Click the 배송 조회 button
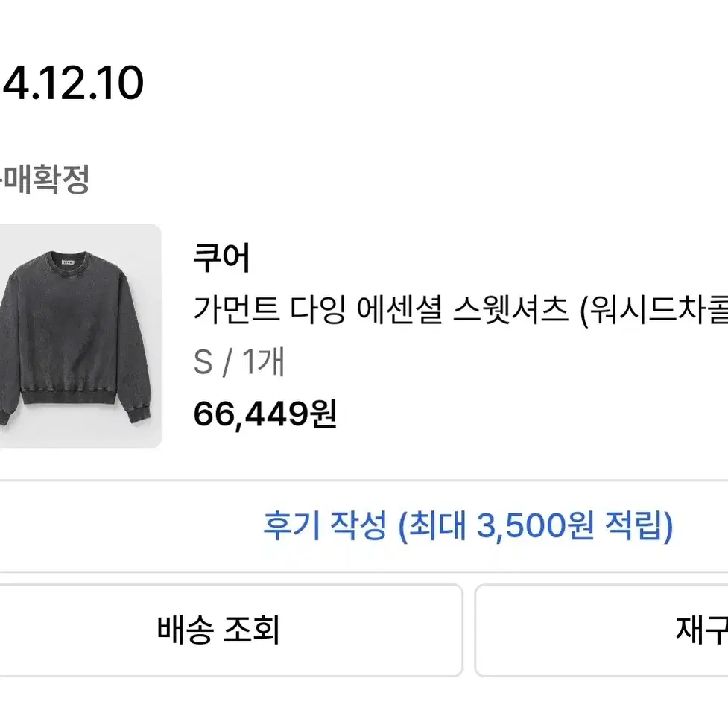 tap(231, 630)
